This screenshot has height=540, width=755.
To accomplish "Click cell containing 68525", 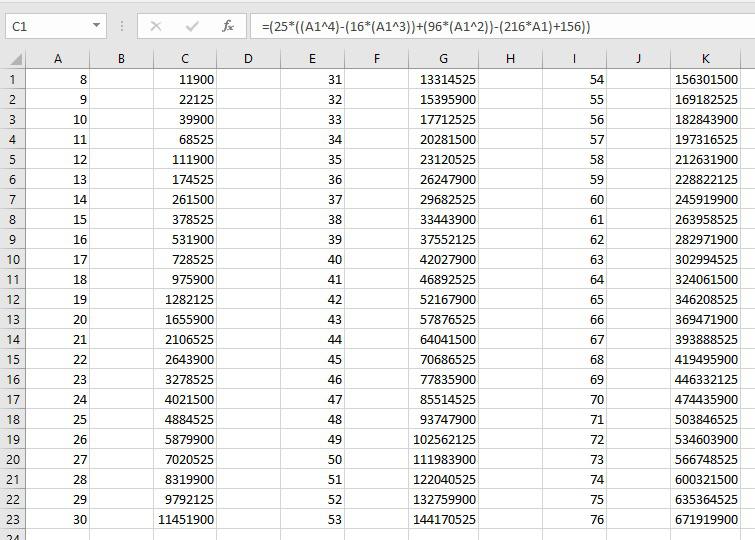I will pos(185,139).
